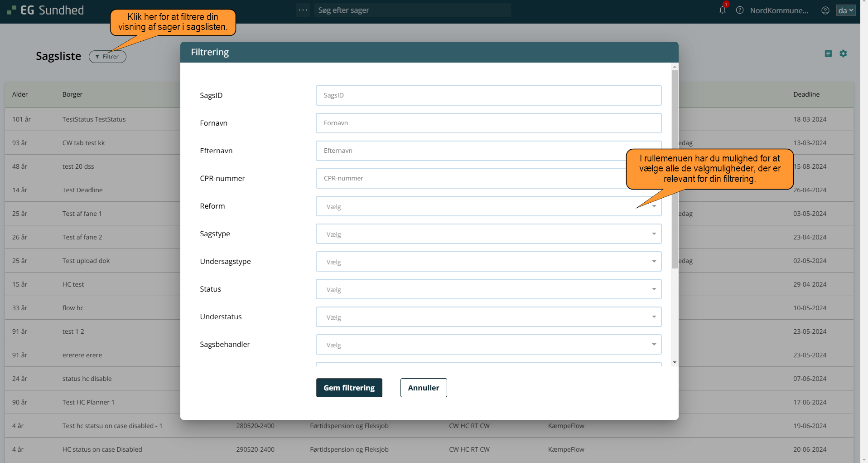Select the flow hc row
The width and height of the screenshot is (868, 463).
[x=429, y=308]
